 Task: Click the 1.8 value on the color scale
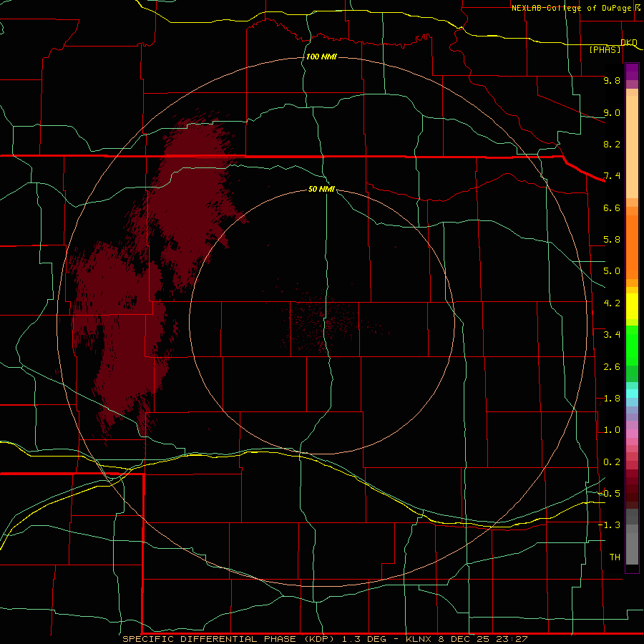(612, 399)
